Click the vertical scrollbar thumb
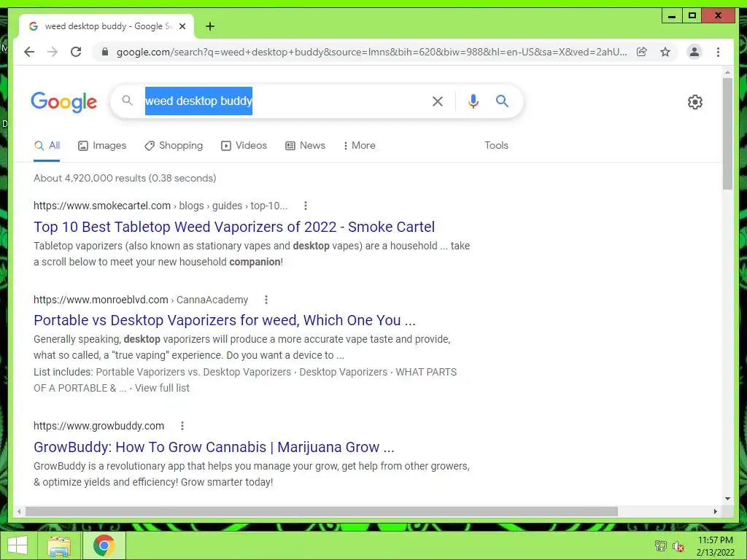The width and height of the screenshot is (747, 560). (727, 133)
